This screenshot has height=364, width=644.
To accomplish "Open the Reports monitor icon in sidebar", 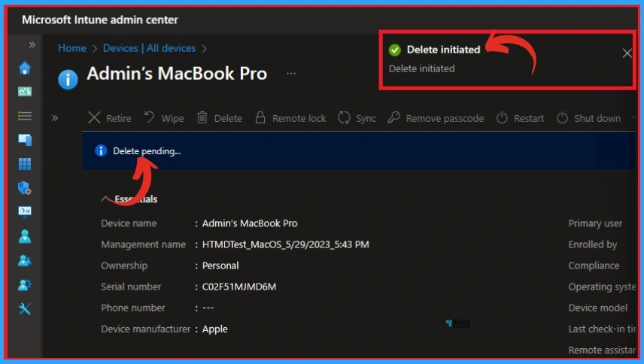I will [x=25, y=211].
